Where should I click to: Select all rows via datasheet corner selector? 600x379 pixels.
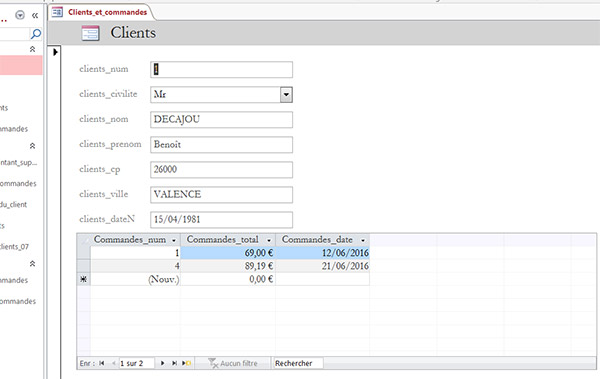tap(83, 240)
